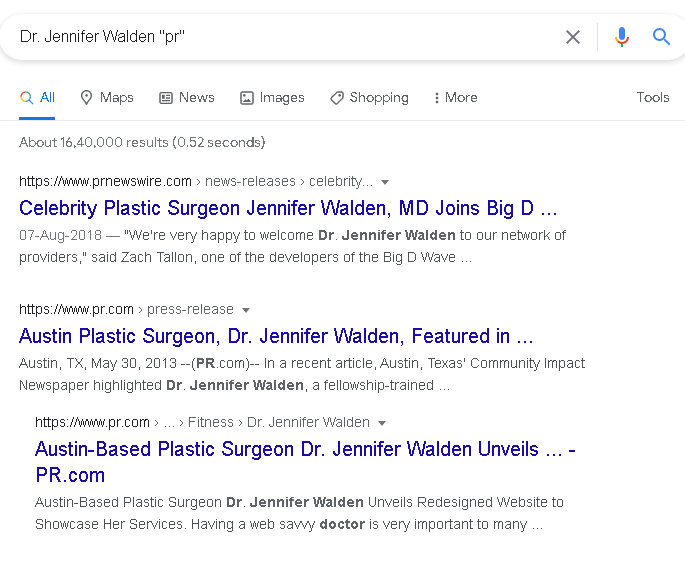The width and height of the screenshot is (685, 564).
Task: Click the 'Unveils Redesigned Website to' snippet line
Action: [x=299, y=502]
